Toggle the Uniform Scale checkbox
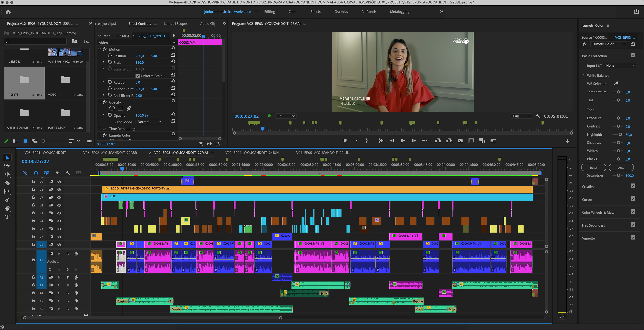The width and height of the screenshot is (644, 330). [x=138, y=76]
